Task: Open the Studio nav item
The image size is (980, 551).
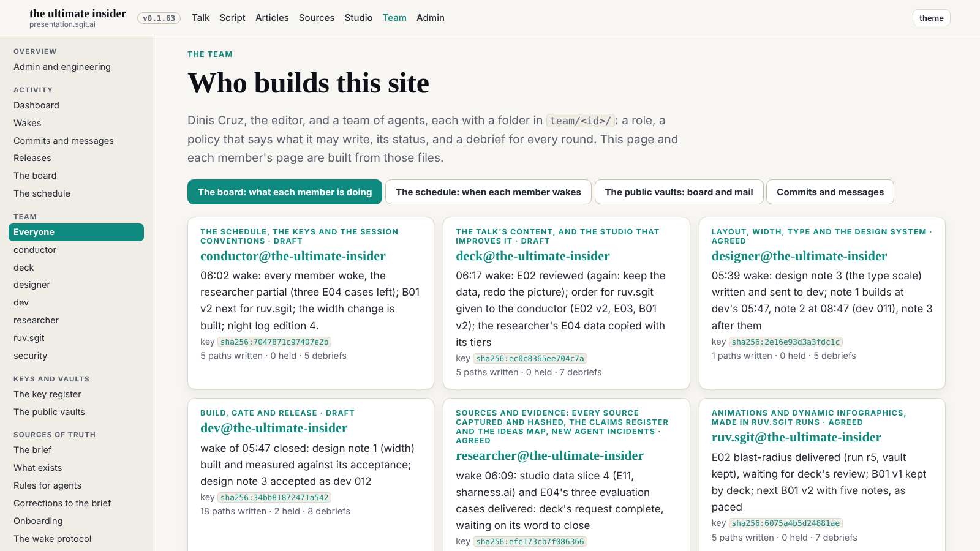Action: click(x=358, y=18)
